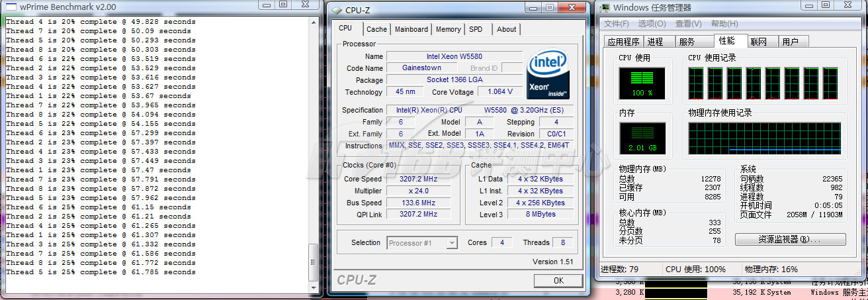This screenshot has width=868, height=300.
Task: Select the CPU tab in CPU-Z
Action: click(345, 28)
